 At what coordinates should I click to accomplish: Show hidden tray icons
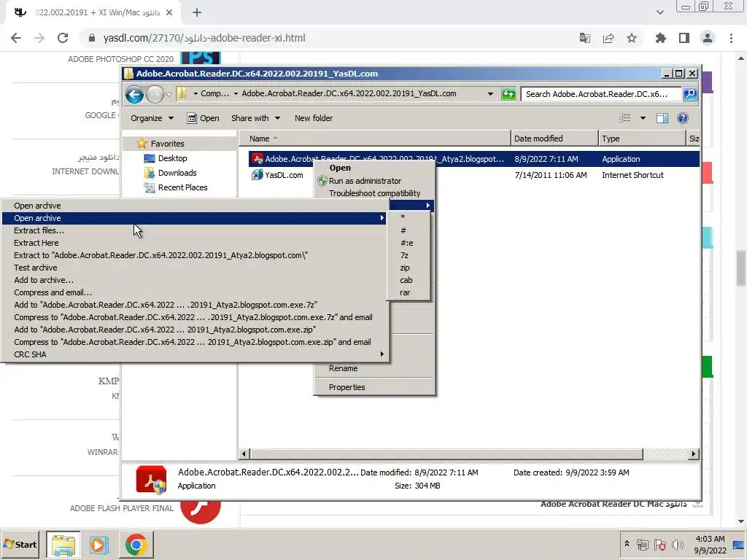tap(627, 543)
